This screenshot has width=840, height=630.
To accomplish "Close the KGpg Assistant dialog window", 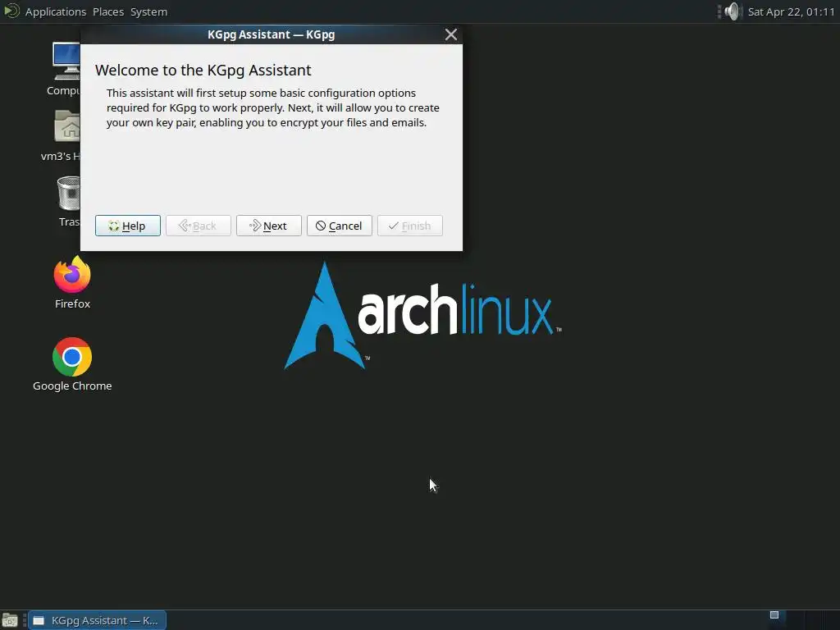I will point(451,34).
